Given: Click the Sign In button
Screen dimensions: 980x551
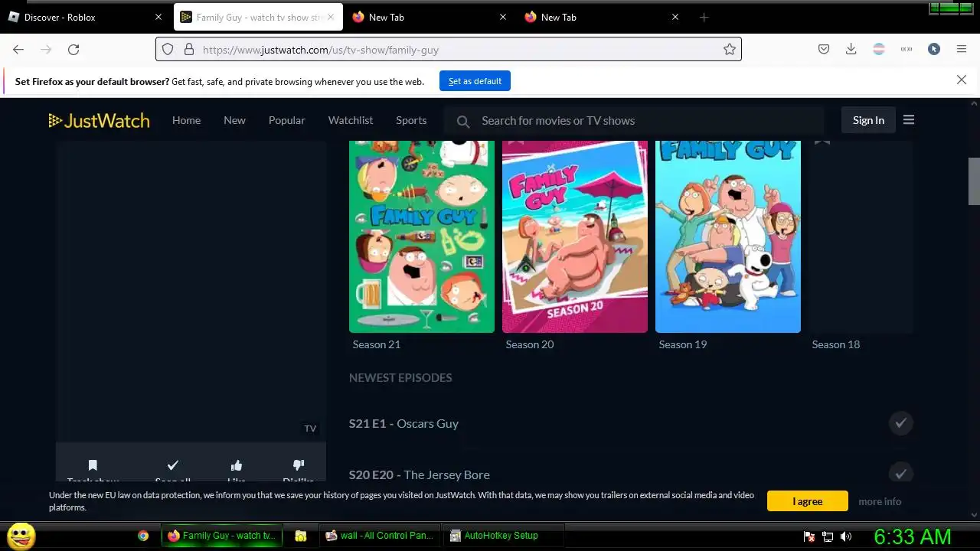Looking at the screenshot, I should click(868, 120).
